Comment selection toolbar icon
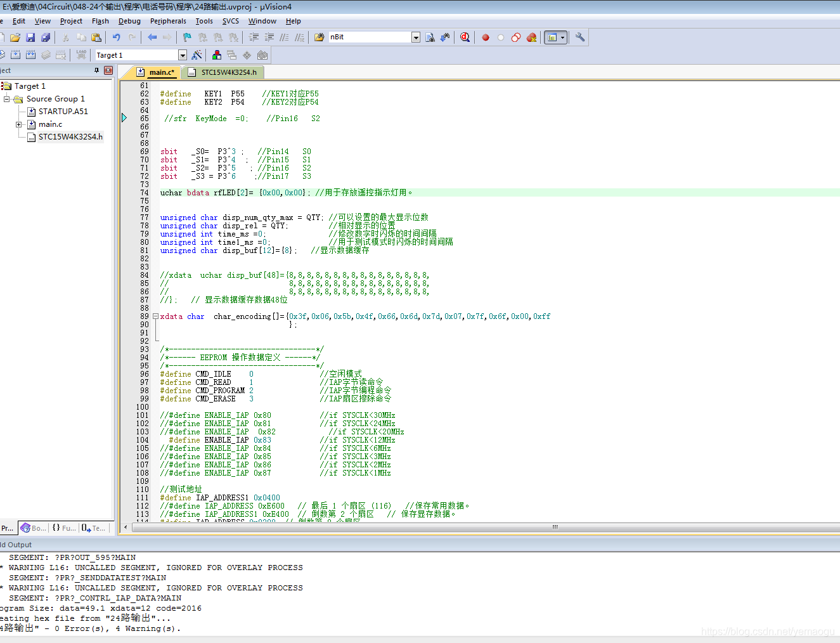The image size is (840, 643). click(x=285, y=37)
